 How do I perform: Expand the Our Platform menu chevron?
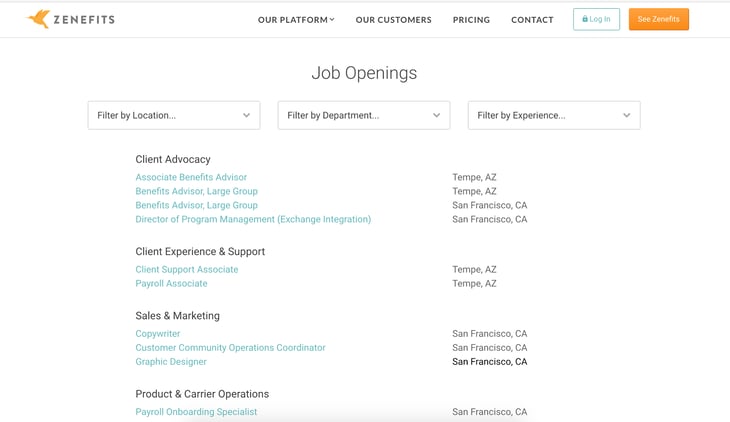pos(332,20)
